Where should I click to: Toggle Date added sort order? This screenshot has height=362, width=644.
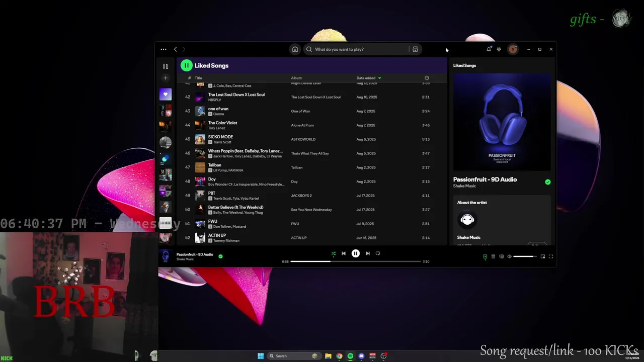368,78
